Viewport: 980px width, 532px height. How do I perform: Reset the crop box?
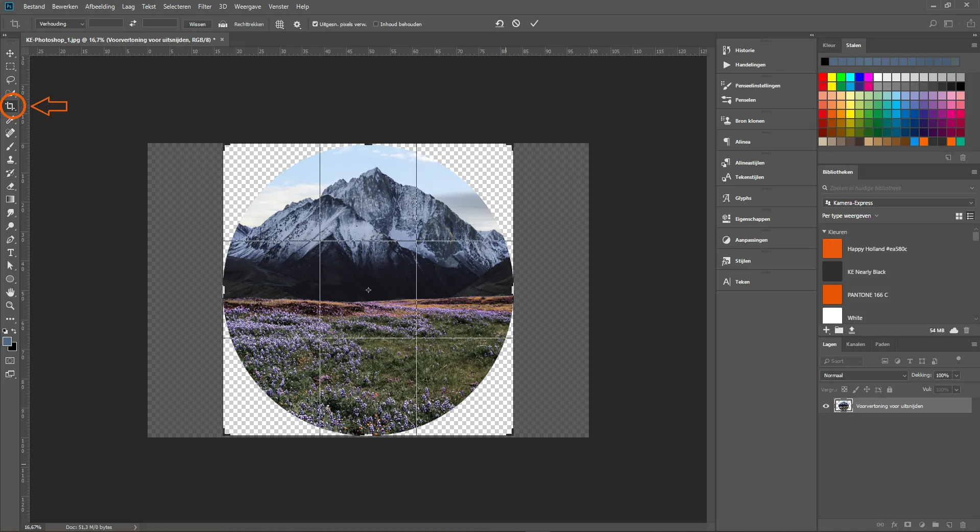click(499, 24)
